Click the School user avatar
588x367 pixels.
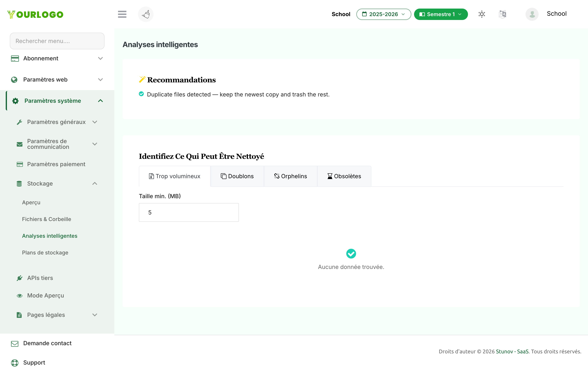tap(532, 14)
